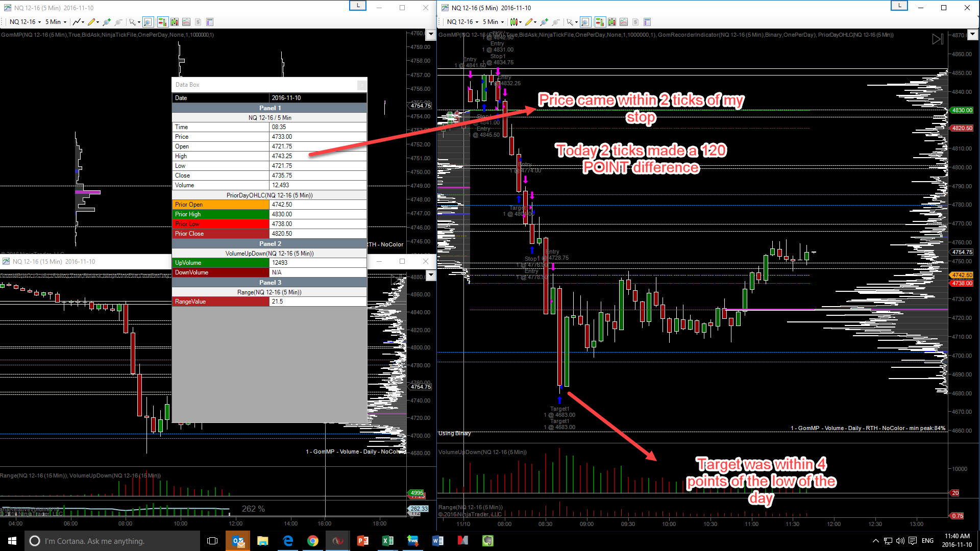Open TWS app from taskbar

point(413,541)
